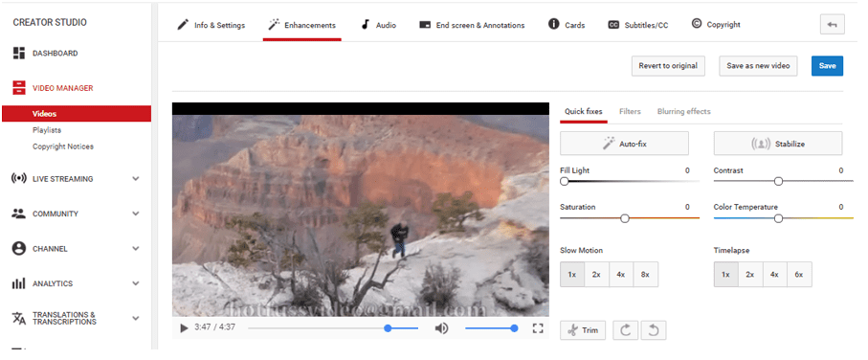Enter fullscreen with the corner-brackets icon
The width and height of the screenshot is (868, 360).
click(x=538, y=327)
